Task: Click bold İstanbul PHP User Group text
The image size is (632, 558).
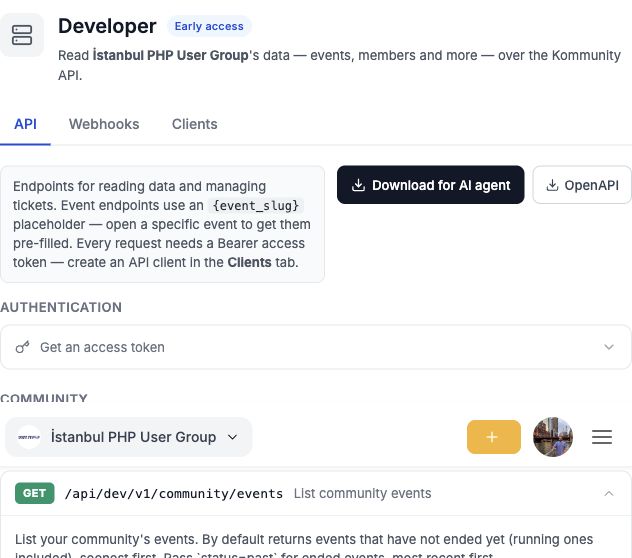Action: point(170,55)
